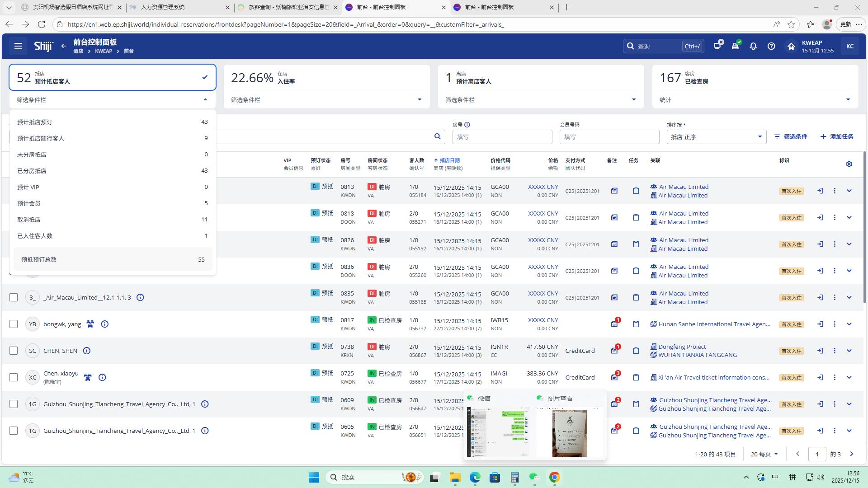Screen dimensions: 868x488
Task: Select 取消抵店 in the filter list
Action: point(29,220)
